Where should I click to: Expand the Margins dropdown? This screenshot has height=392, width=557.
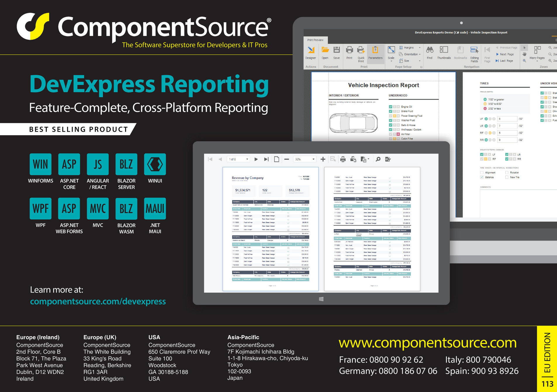point(420,47)
